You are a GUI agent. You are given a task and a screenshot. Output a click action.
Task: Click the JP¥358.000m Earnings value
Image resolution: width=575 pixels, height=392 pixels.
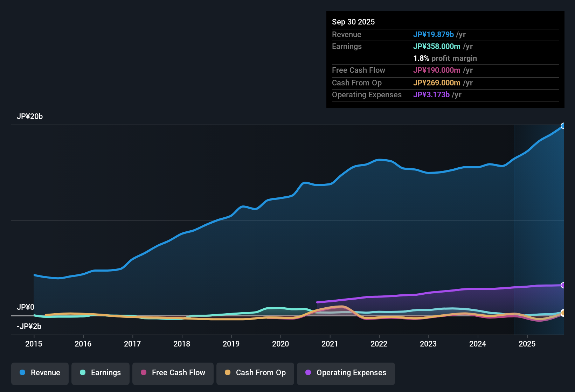tap(437, 46)
